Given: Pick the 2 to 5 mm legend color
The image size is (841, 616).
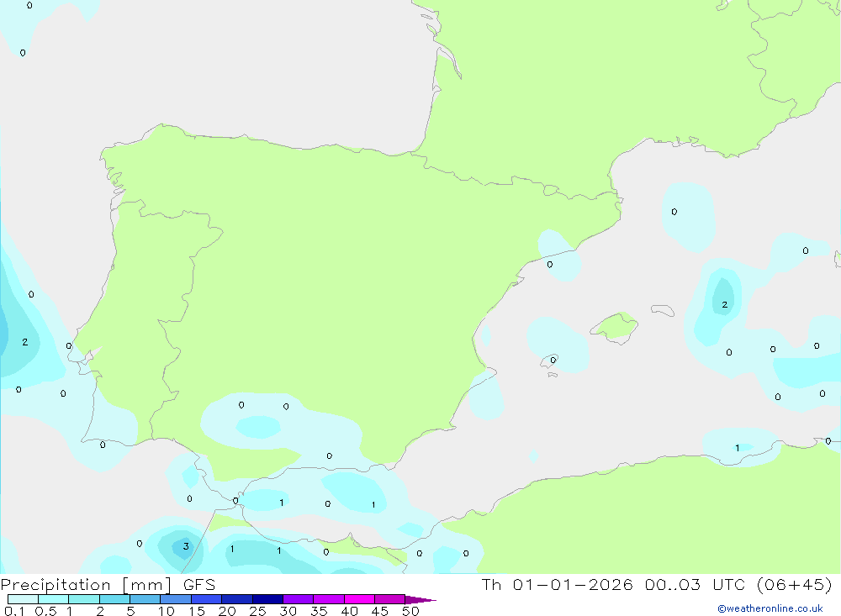Looking at the screenshot, I should (114, 599).
